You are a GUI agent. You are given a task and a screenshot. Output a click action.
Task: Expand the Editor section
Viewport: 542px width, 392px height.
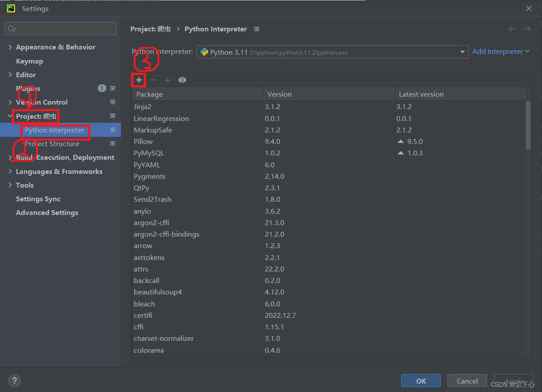pos(10,75)
